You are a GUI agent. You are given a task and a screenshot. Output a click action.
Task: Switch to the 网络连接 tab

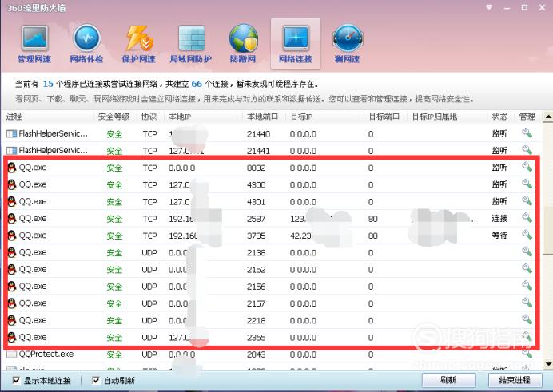point(296,44)
